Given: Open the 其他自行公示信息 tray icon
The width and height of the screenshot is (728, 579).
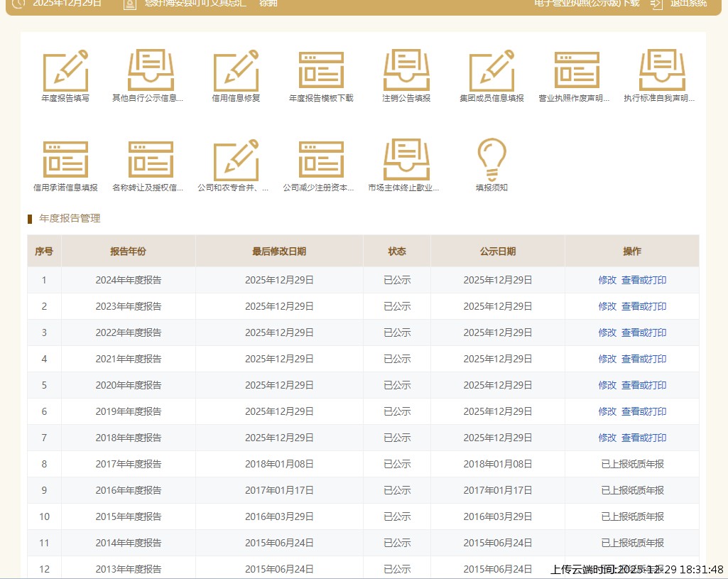Looking at the screenshot, I should pos(151,71).
